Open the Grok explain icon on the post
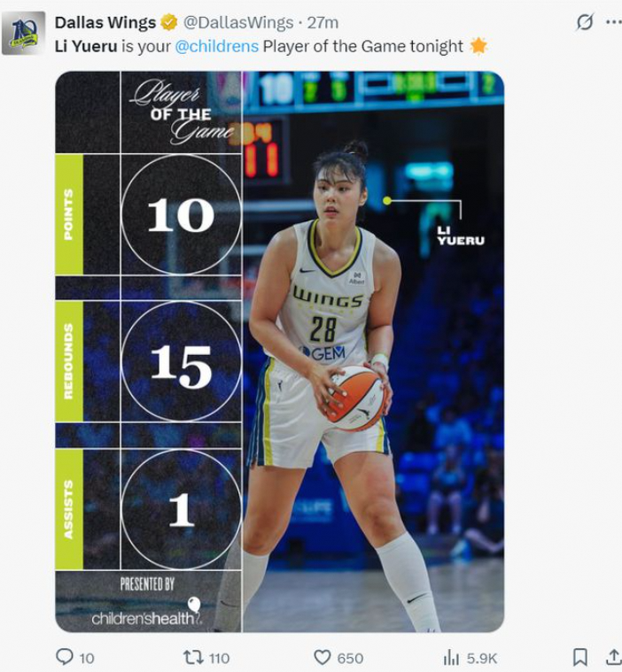622x672 pixels. click(585, 22)
